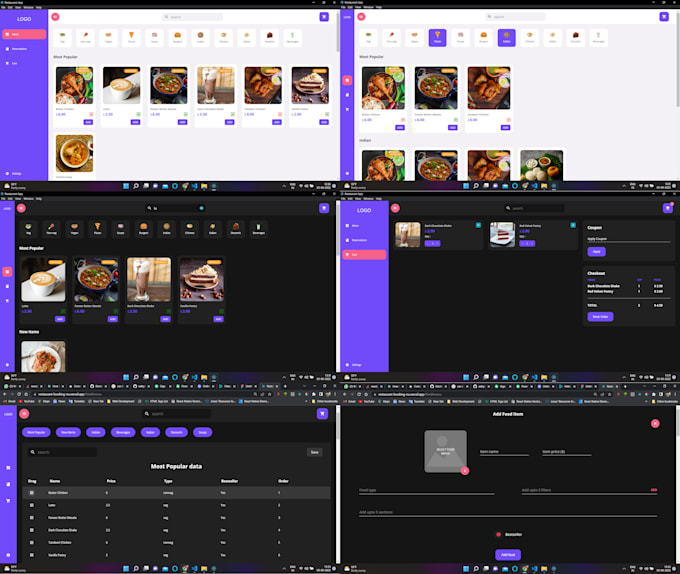Viewport: 680px width, 574px height.
Task: Click the pink plus button on the food image placeholder
Action: (x=465, y=470)
